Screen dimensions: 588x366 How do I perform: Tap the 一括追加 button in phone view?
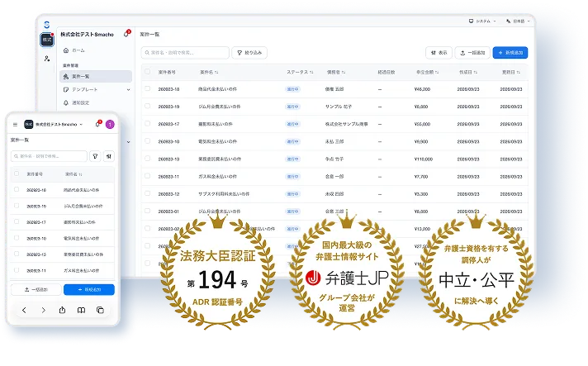click(36, 289)
